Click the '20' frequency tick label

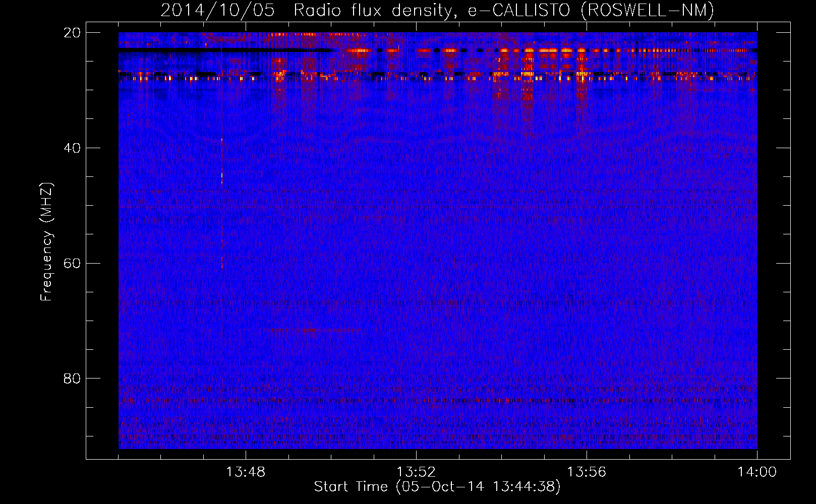pyautogui.click(x=72, y=33)
